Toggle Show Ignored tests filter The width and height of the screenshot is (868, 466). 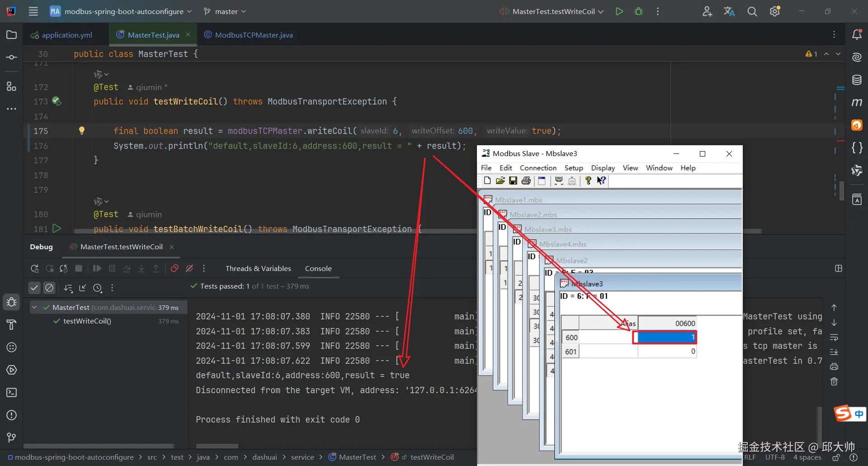[x=49, y=288]
